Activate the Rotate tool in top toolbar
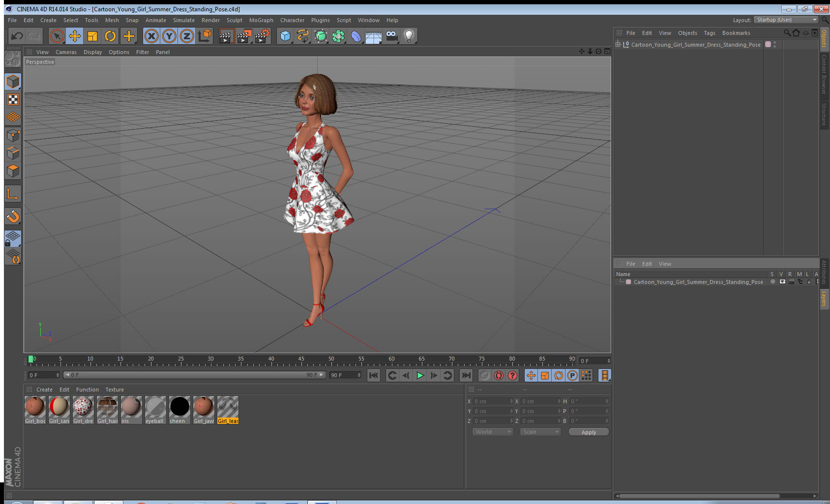Screen dimensions: 830x504 coord(110,36)
